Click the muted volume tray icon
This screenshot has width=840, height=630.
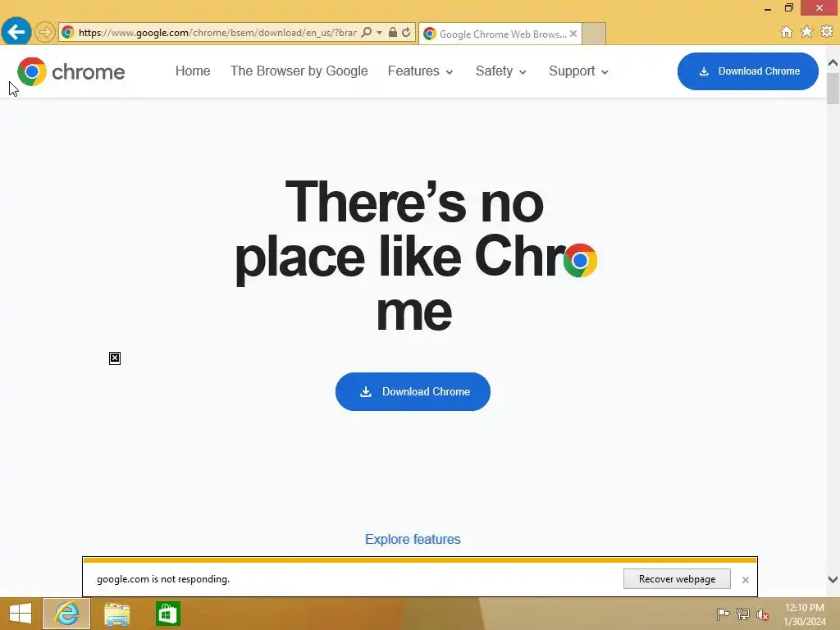point(763,614)
